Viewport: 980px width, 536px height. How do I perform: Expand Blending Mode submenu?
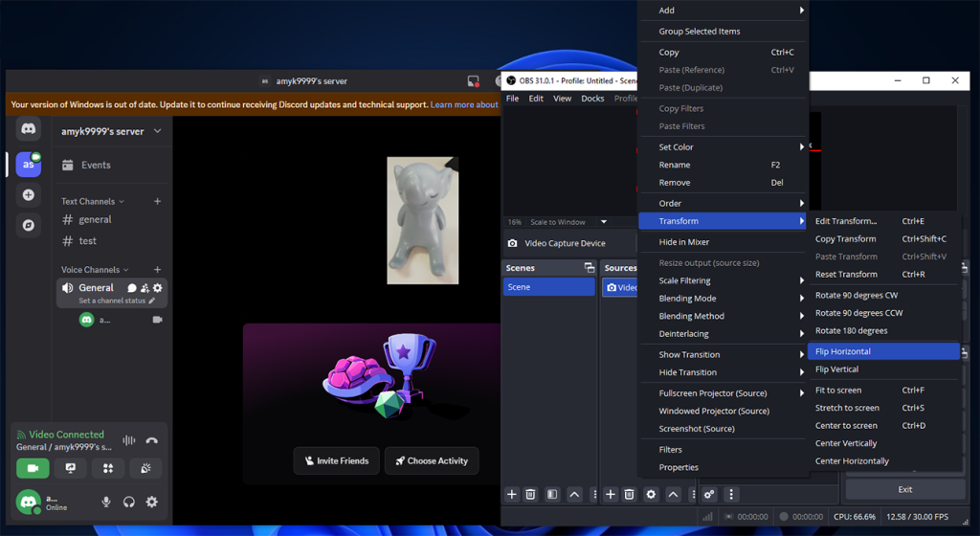pyautogui.click(x=723, y=298)
